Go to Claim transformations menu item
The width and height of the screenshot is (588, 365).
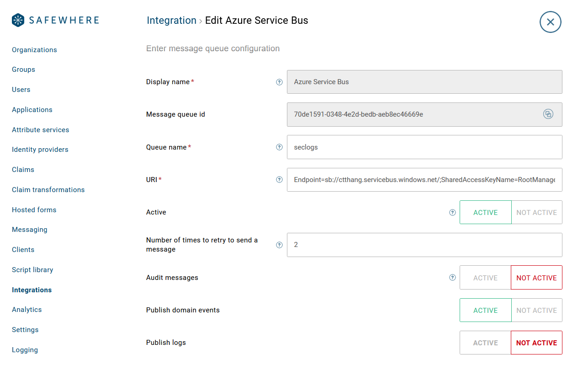[48, 190]
